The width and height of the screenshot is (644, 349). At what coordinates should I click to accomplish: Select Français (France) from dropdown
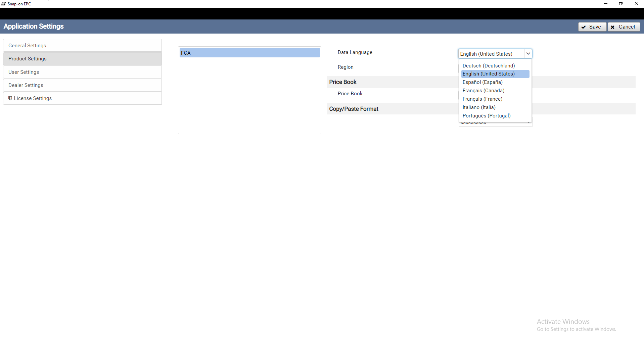495,99
